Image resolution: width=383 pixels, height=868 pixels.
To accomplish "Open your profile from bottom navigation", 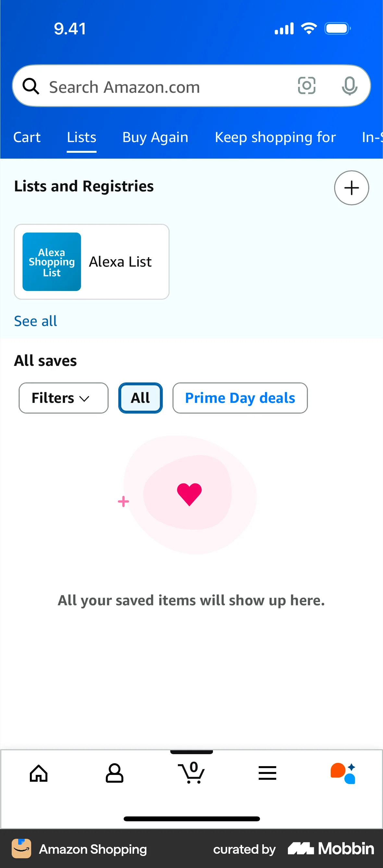I will [x=115, y=773].
